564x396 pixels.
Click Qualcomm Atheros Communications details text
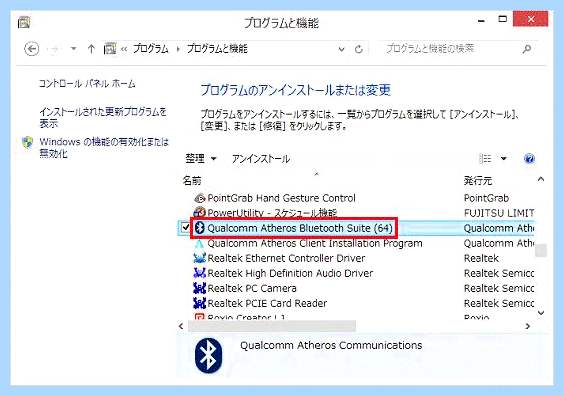(x=331, y=345)
